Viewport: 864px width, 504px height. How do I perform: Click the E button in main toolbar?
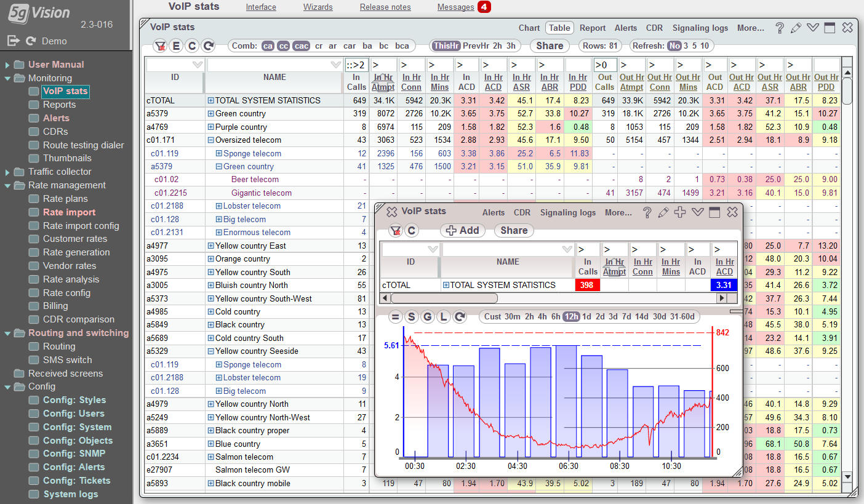point(177,46)
